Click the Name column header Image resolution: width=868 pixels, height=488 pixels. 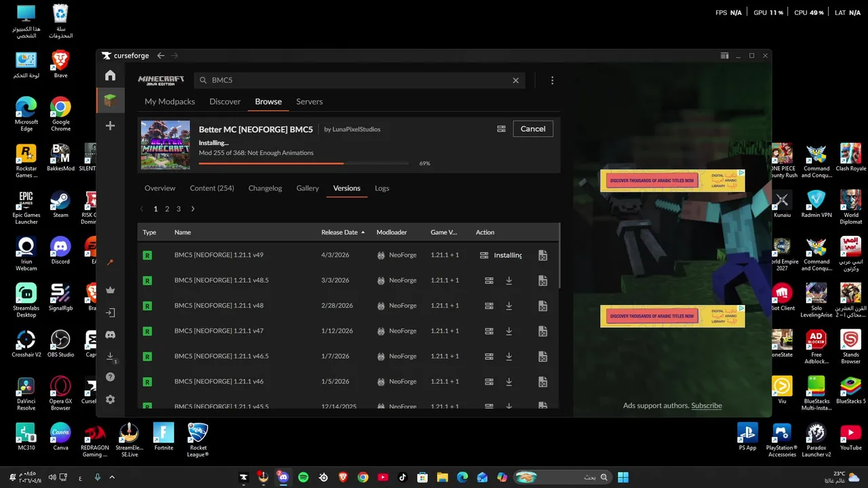coord(182,232)
